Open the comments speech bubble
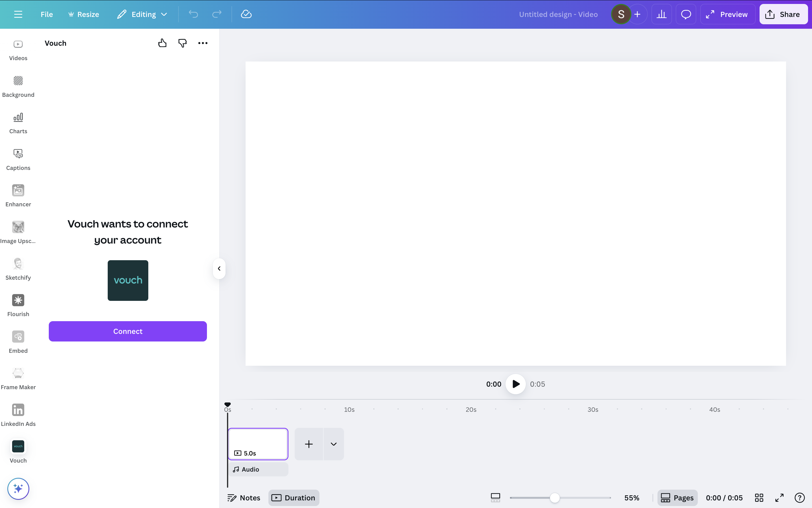This screenshot has height=508, width=812. pyautogui.click(x=686, y=14)
